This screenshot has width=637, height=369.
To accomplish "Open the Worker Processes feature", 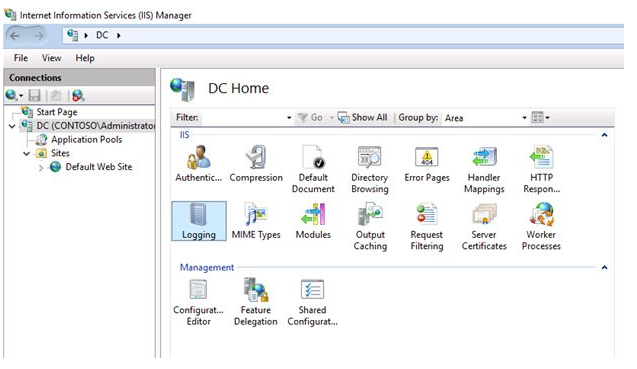I will [541, 226].
